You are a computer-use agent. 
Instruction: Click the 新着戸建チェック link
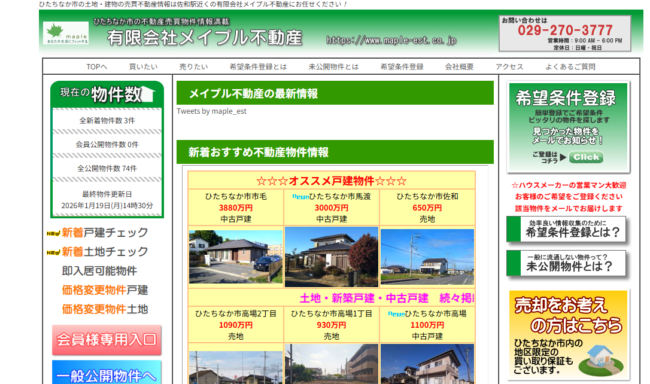(105, 233)
